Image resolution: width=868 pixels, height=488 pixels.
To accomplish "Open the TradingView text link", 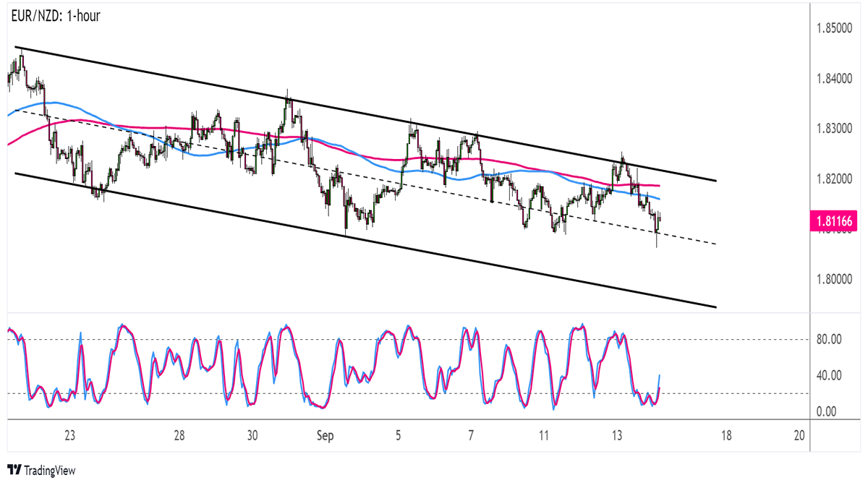I will [49, 471].
